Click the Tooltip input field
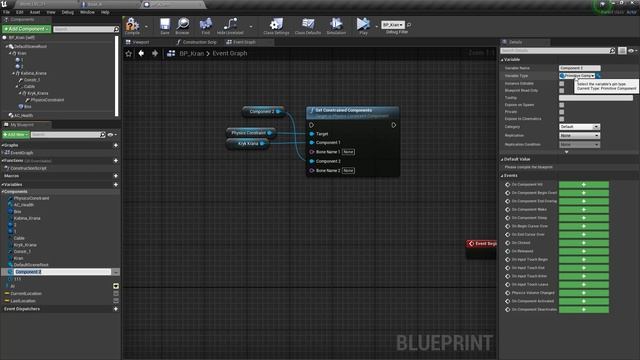640x360 pixels. click(x=596, y=98)
